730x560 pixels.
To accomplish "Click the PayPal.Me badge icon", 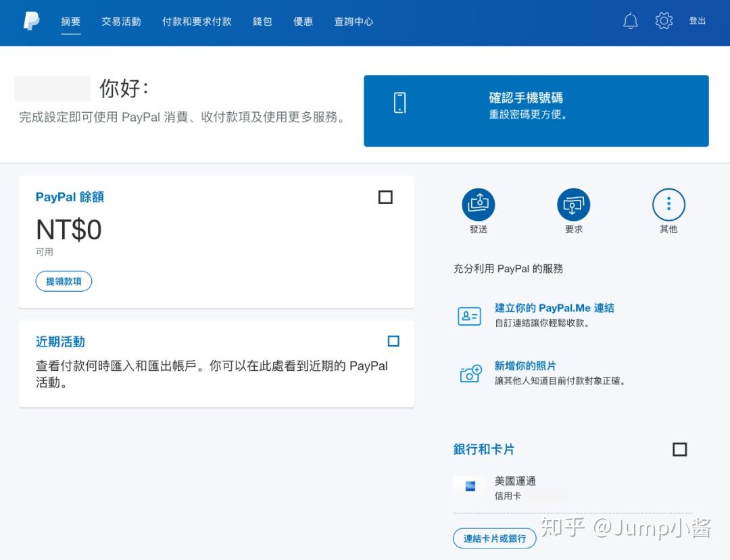I will (x=469, y=315).
